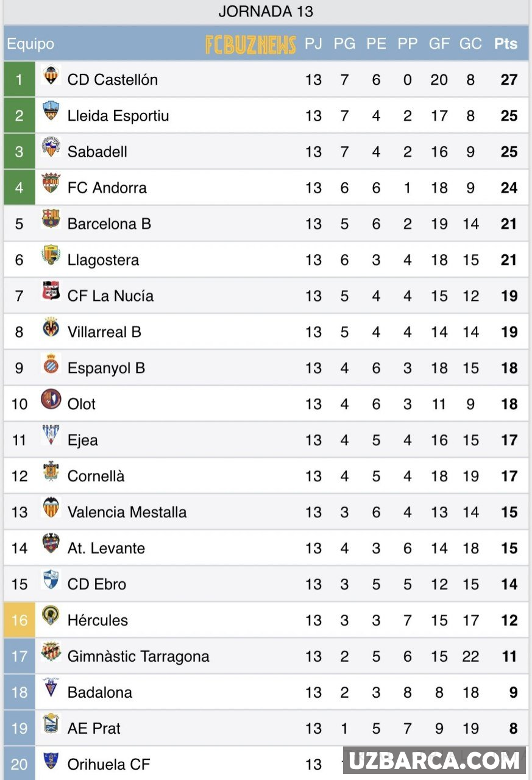Click the Olot round team logo

tap(51, 400)
